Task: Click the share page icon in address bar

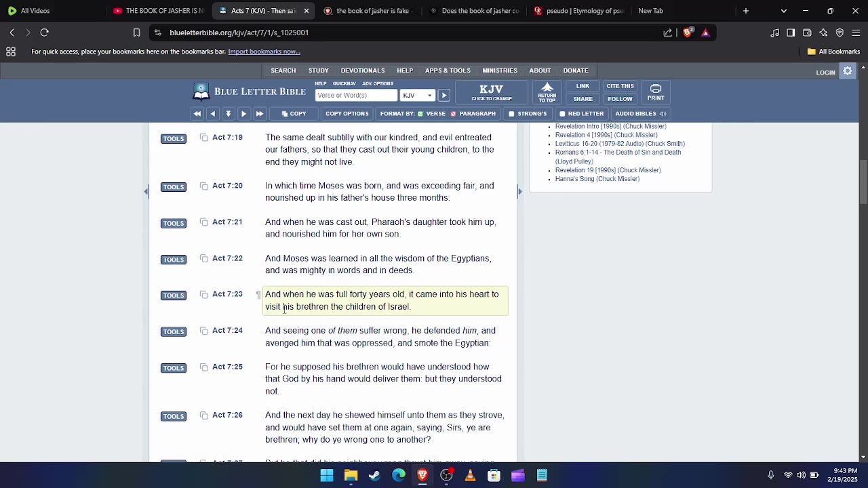Action: (x=668, y=33)
